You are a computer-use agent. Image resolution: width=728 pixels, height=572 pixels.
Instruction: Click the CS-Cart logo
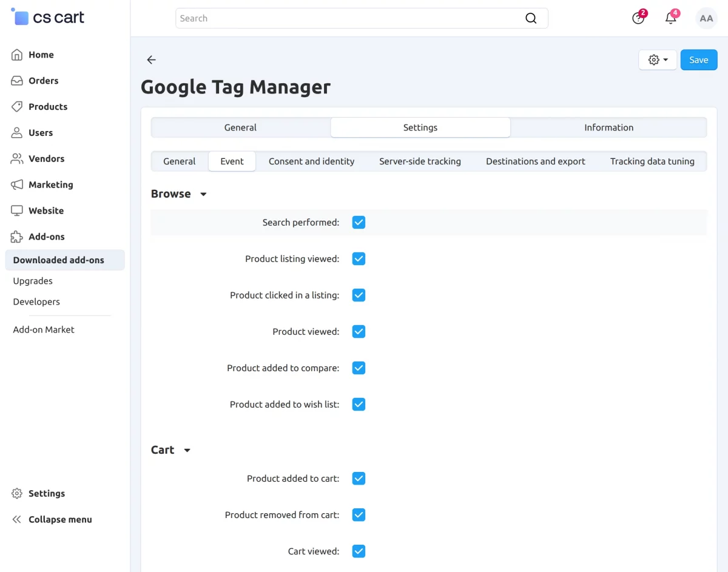48,18
